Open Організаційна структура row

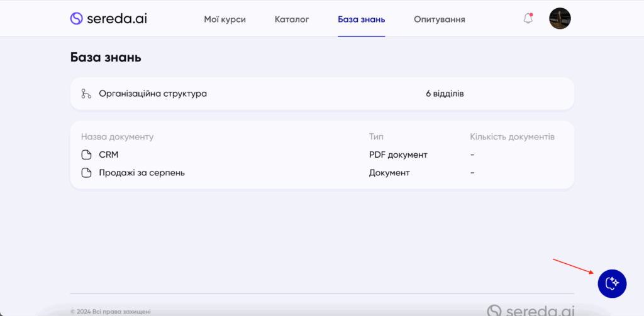pos(153,94)
